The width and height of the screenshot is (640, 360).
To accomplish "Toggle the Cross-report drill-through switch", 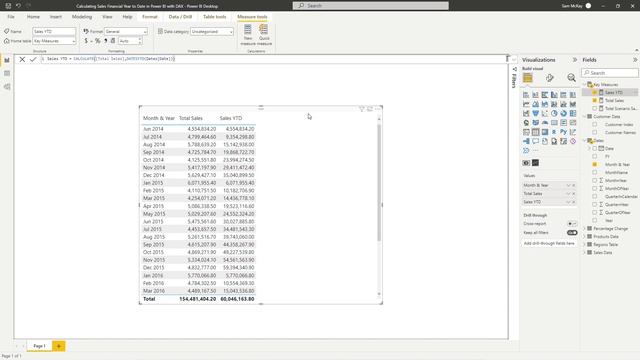I will (572, 224).
